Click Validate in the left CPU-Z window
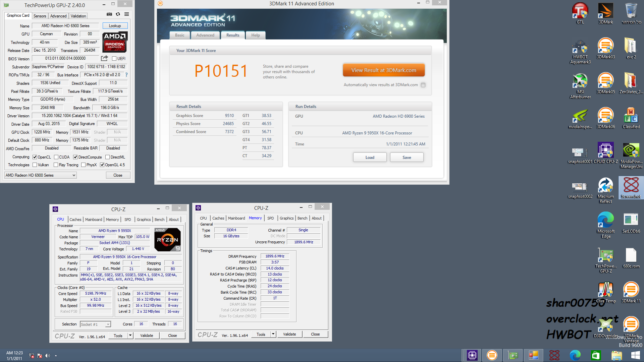 coord(147,336)
